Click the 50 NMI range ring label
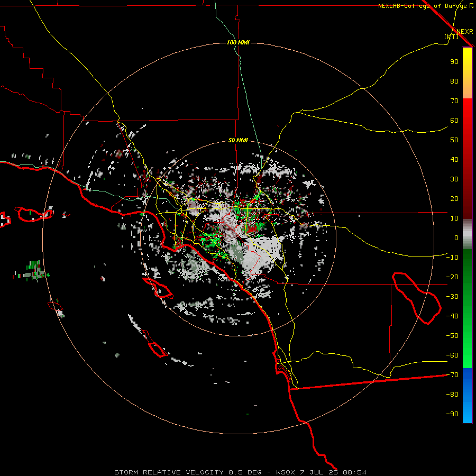Image resolution: width=476 pixels, height=476 pixels. click(238, 140)
